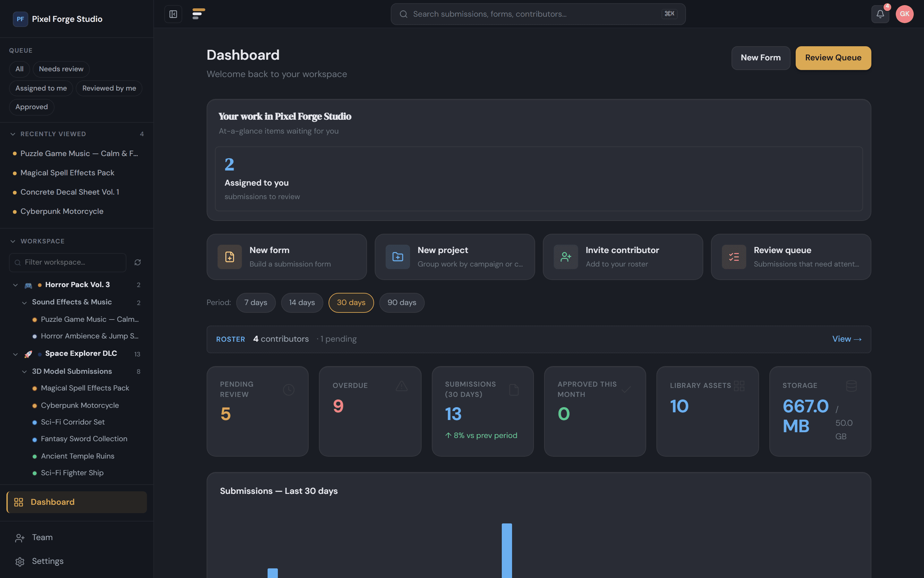Click Team people icon in sidebar
The width and height of the screenshot is (924, 578).
pyautogui.click(x=20, y=538)
